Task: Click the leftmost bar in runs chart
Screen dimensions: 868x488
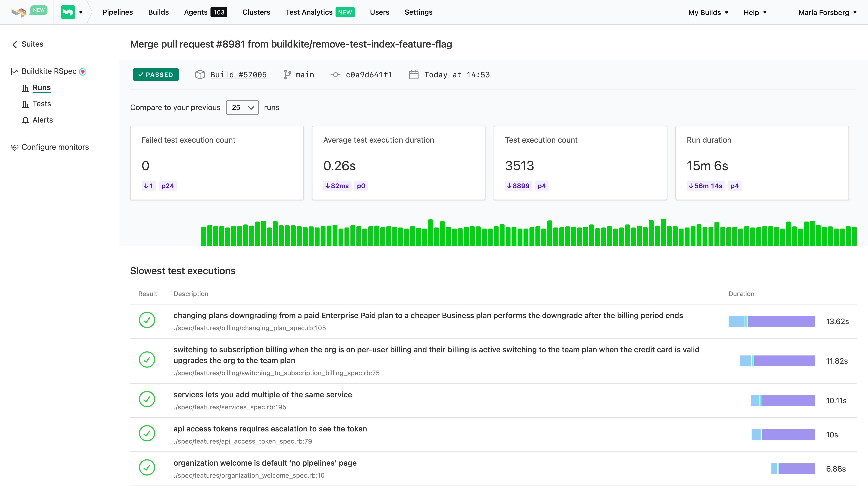Action: point(203,236)
